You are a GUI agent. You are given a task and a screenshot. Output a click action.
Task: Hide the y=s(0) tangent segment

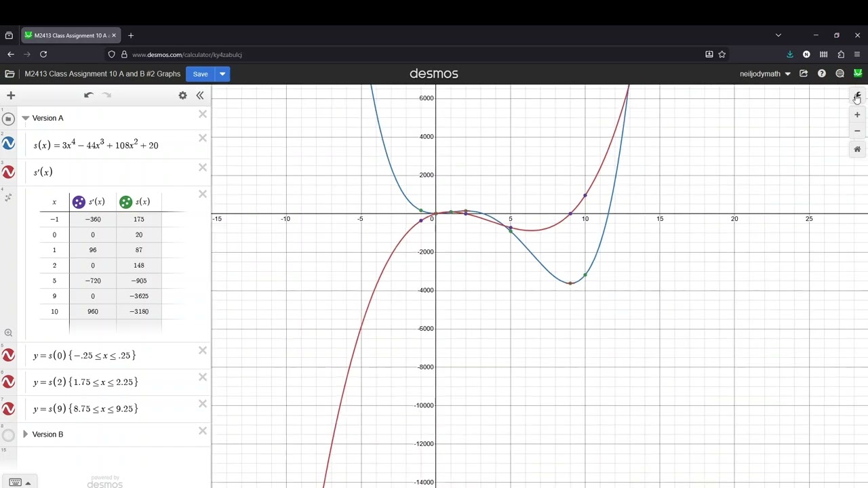pos(8,355)
